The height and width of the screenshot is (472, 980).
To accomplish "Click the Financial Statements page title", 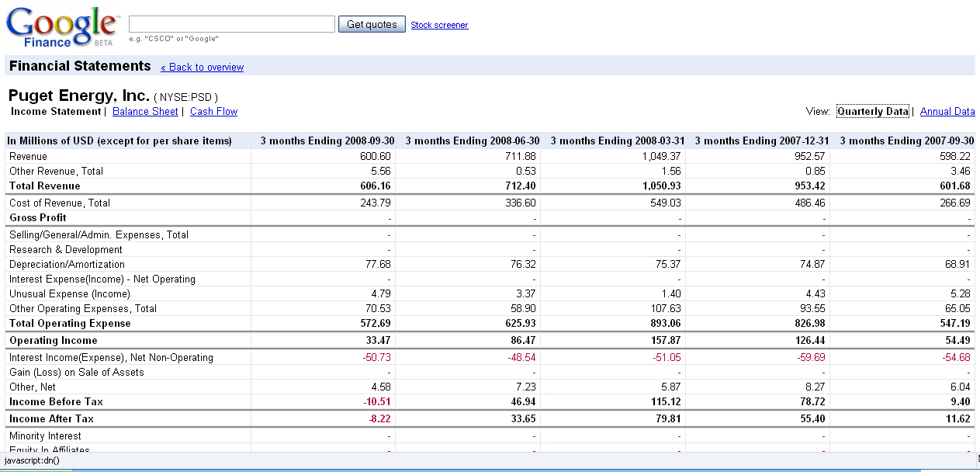I will click(80, 66).
